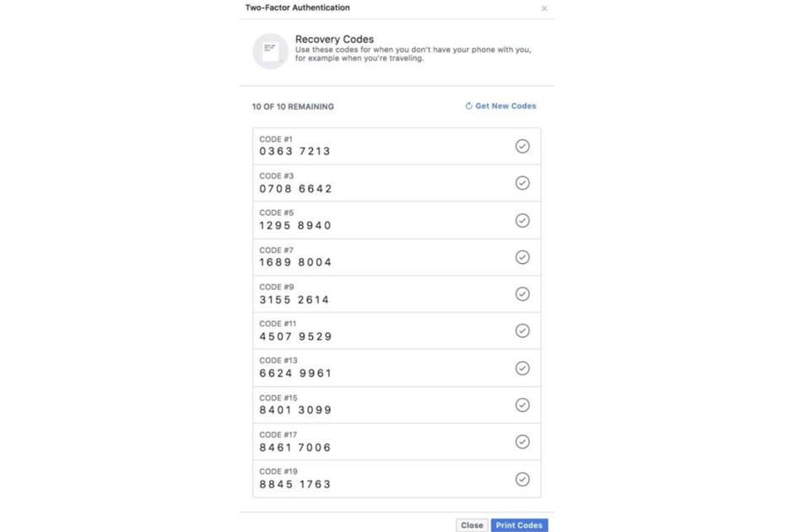Screen dimensions: 794x532
Task: Select the Two-Factor Authentication dialog title
Action: coord(296,8)
